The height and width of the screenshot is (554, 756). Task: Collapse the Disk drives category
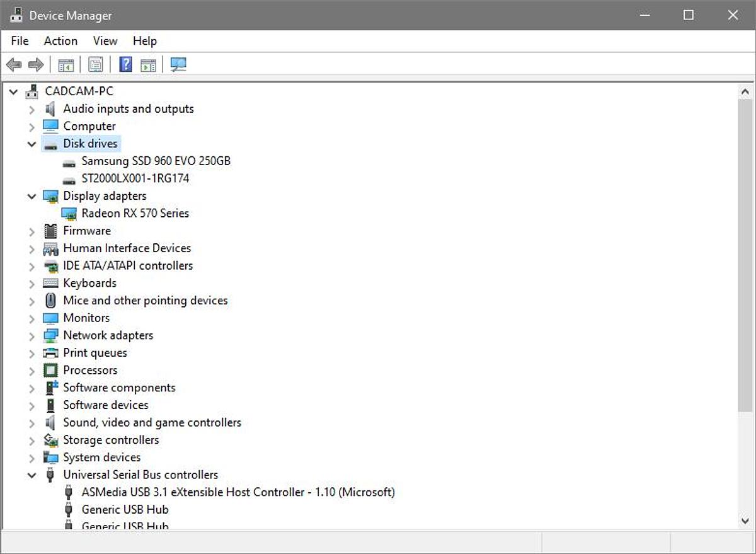click(31, 144)
